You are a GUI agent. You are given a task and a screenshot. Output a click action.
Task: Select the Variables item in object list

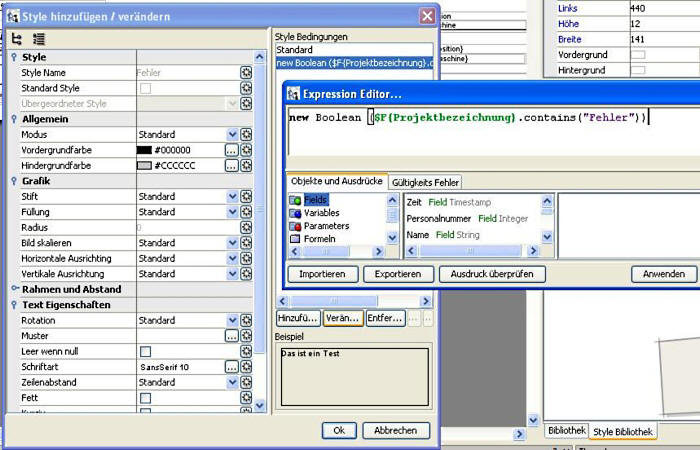point(321,213)
